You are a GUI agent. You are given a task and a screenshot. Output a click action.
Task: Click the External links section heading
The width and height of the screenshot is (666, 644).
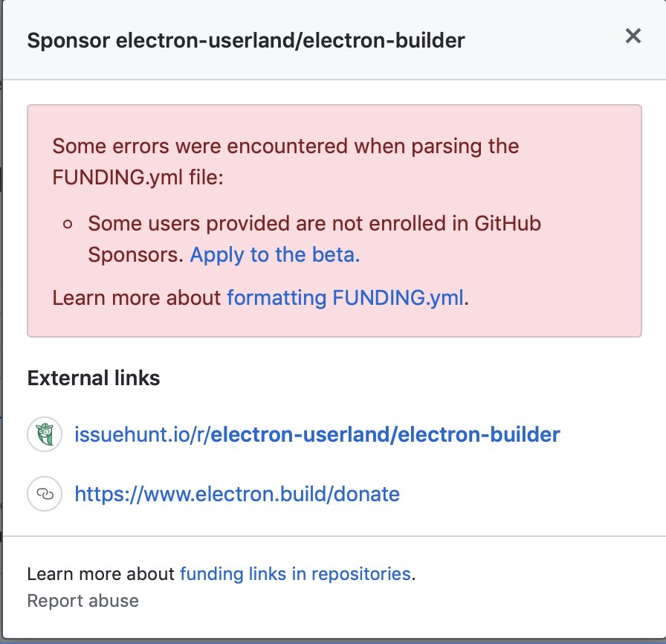(x=94, y=378)
